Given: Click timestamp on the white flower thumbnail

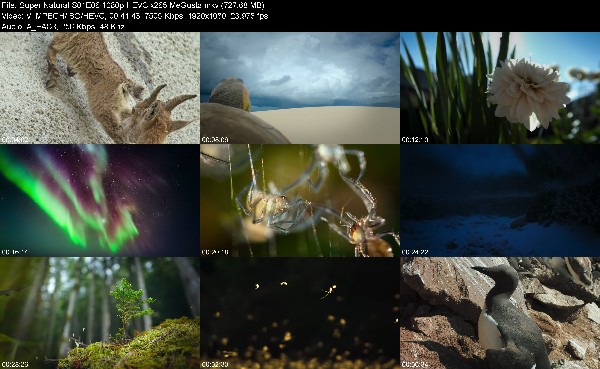Looking at the screenshot, I should coord(415,140).
